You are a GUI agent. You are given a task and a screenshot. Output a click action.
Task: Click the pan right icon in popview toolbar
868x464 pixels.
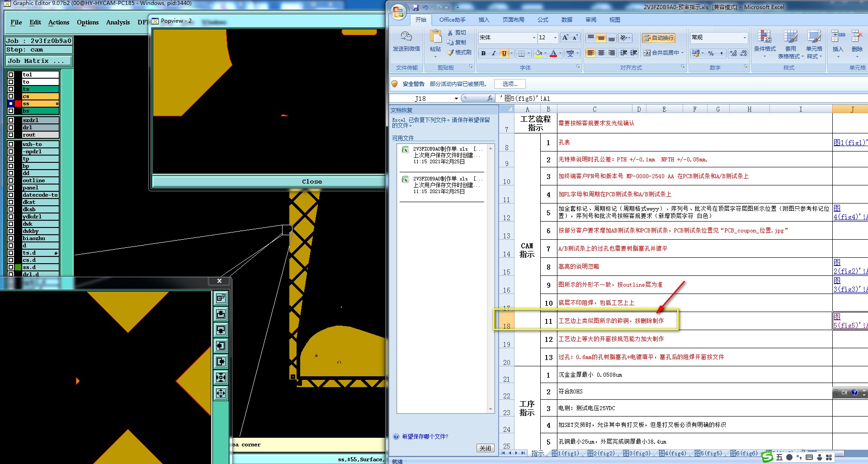pyautogui.click(x=221, y=361)
